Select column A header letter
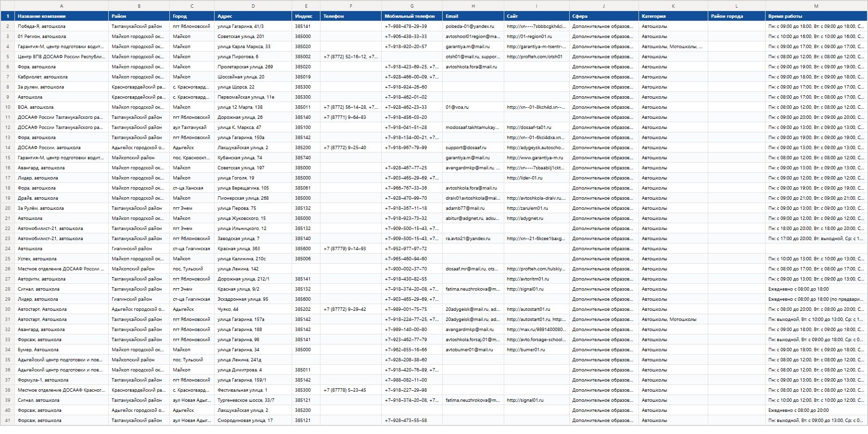868x434 pixels. pyautogui.click(x=62, y=6)
